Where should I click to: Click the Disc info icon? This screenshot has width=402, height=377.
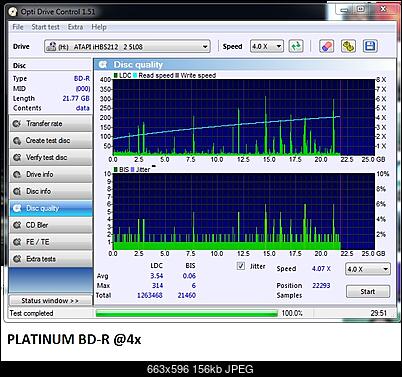[17, 191]
